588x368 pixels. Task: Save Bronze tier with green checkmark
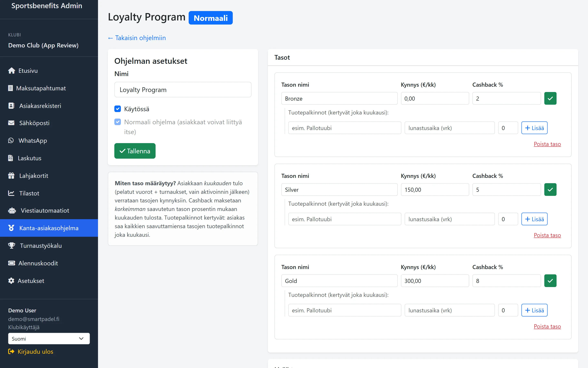click(550, 98)
